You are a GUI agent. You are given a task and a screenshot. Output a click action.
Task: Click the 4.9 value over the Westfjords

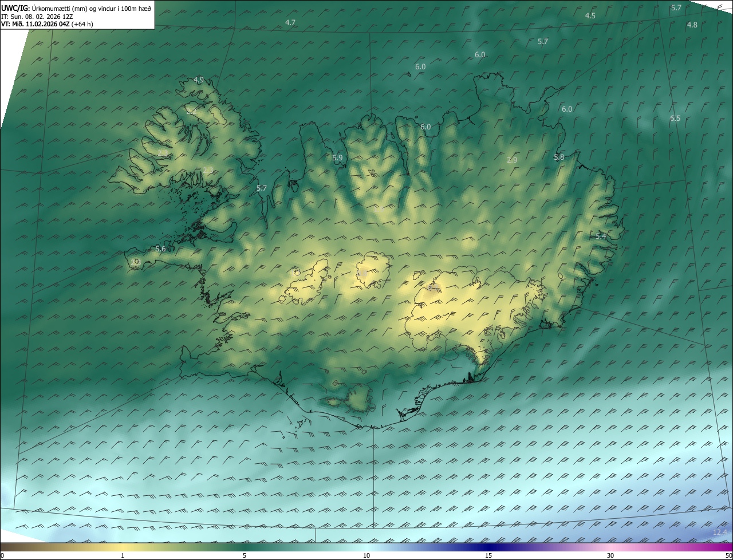pos(199,80)
